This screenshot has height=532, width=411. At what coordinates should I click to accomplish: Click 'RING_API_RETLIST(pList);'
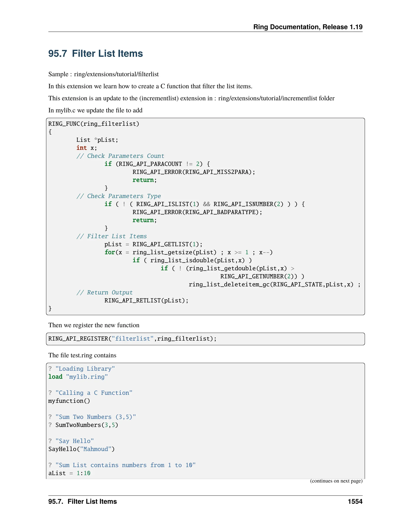point(146,301)
